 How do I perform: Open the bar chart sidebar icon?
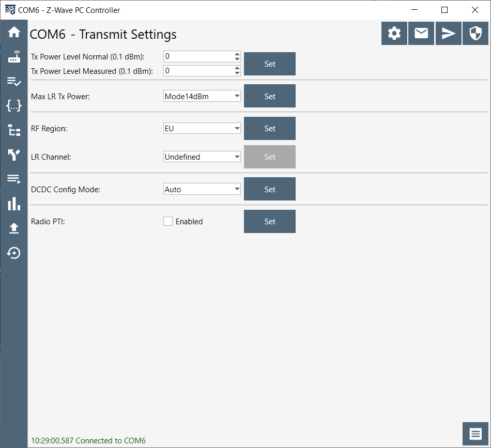coord(14,204)
